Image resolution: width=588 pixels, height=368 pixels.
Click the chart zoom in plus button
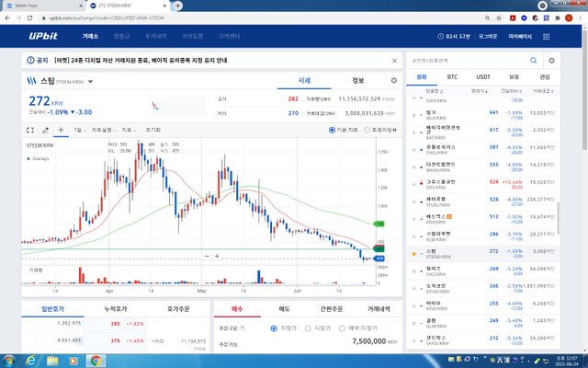click(x=217, y=256)
